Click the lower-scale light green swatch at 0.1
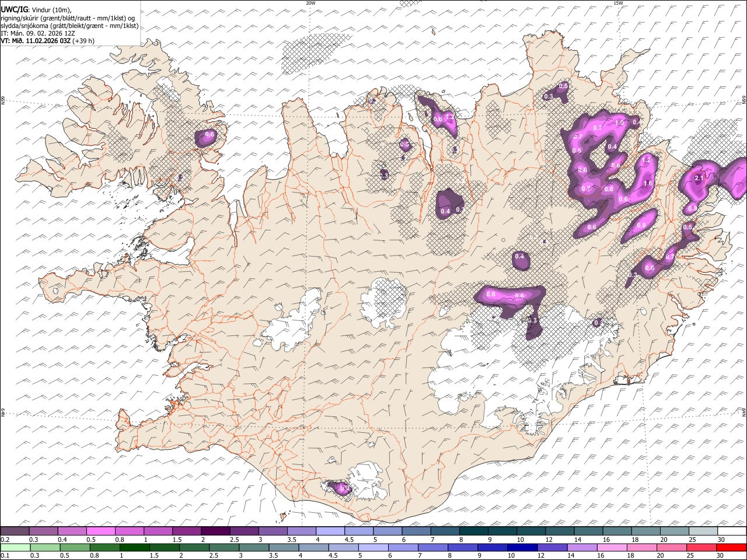 click(x=15, y=547)
